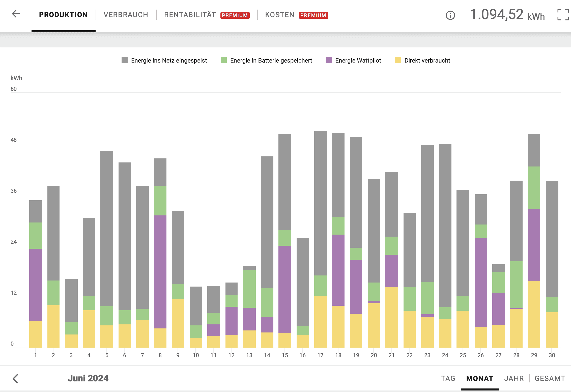Switch to GESAMT view

pyautogui.click(x=550, y=378)
